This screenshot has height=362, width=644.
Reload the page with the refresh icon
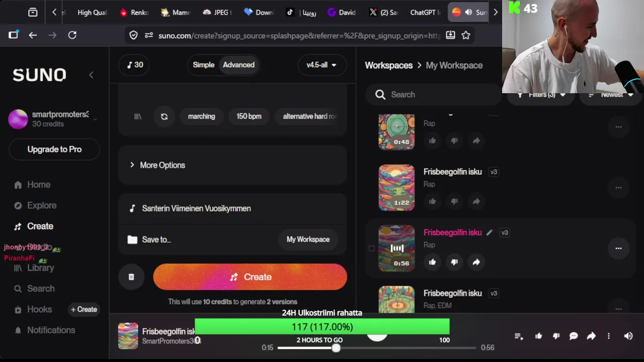tap(72, 35)
